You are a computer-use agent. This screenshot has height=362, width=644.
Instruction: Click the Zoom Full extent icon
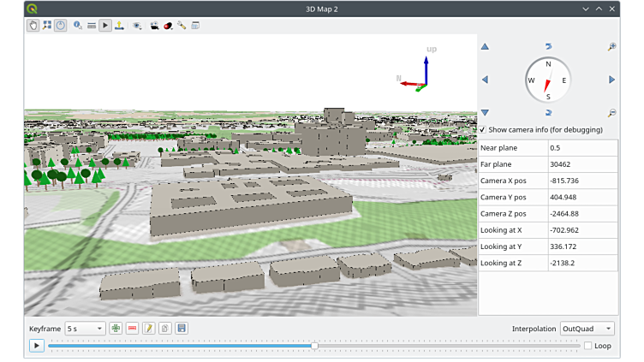[x=47, y=26]
